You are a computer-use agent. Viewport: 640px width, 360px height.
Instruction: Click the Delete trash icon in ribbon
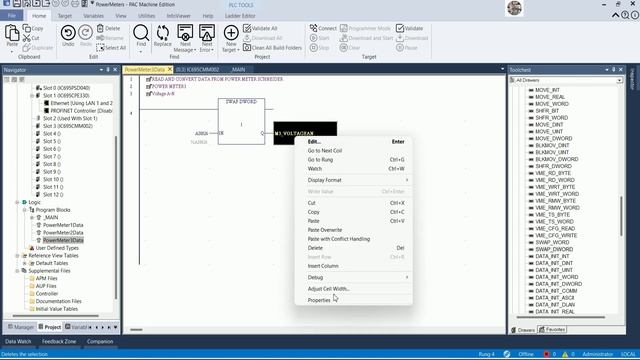pyautogui.click(x=100, y=28)
